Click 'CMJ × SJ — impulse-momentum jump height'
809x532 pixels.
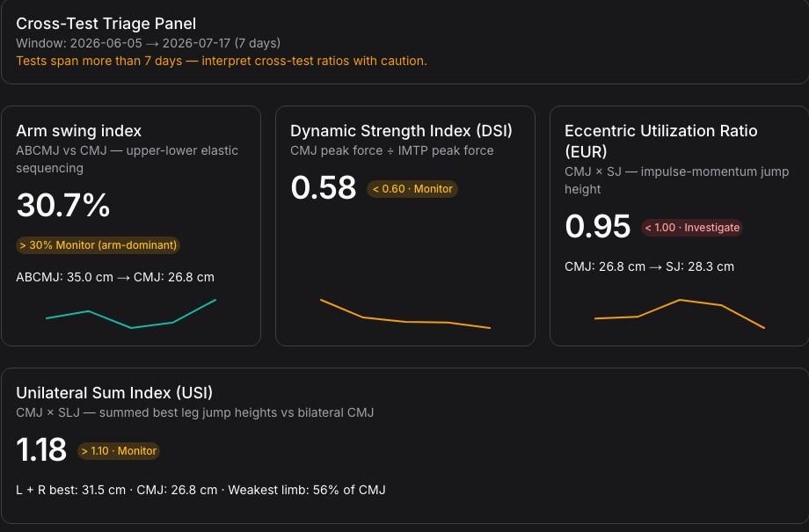pos(676,180)
